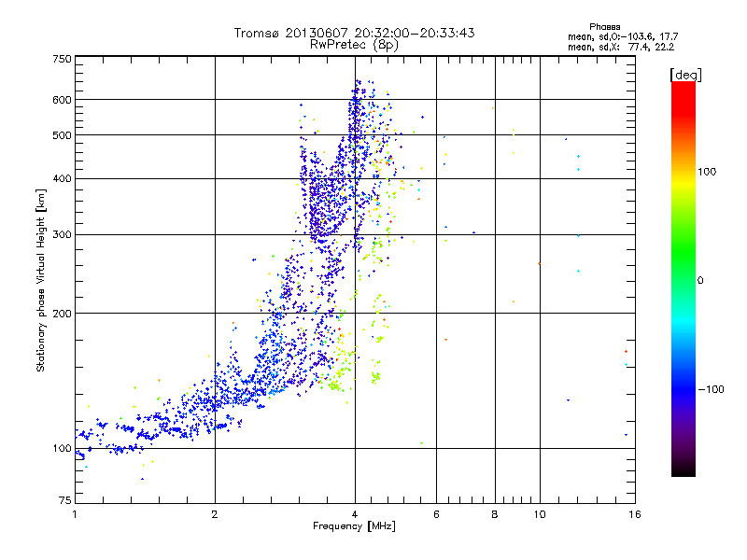Click the 600 tick label on the height axis
Viewport: 747px width, 560px height.
coord(62,100)
